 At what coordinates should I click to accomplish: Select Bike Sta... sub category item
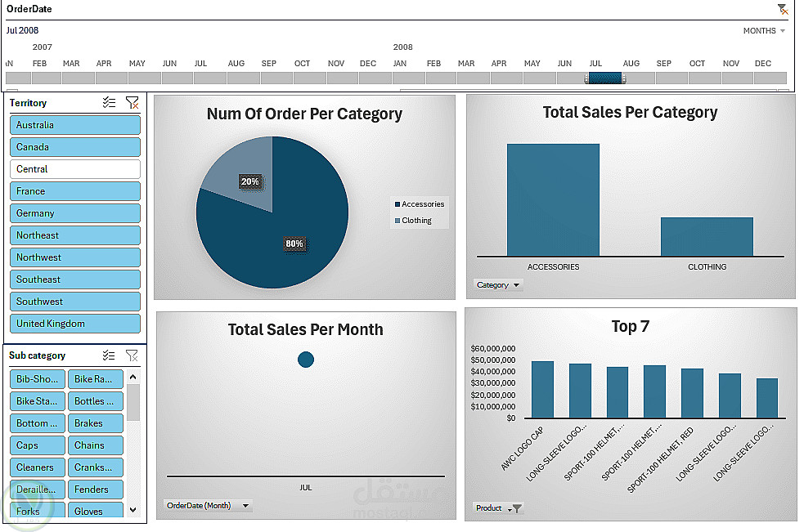(38, 401)
